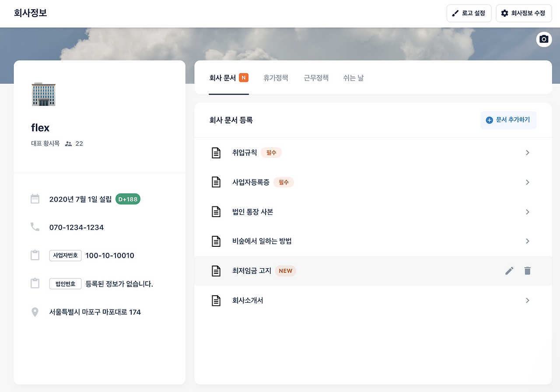Viewport: 560px width, 392px height.
Task: Click the document icon beside 취업규칙
Action: point(216,153)
